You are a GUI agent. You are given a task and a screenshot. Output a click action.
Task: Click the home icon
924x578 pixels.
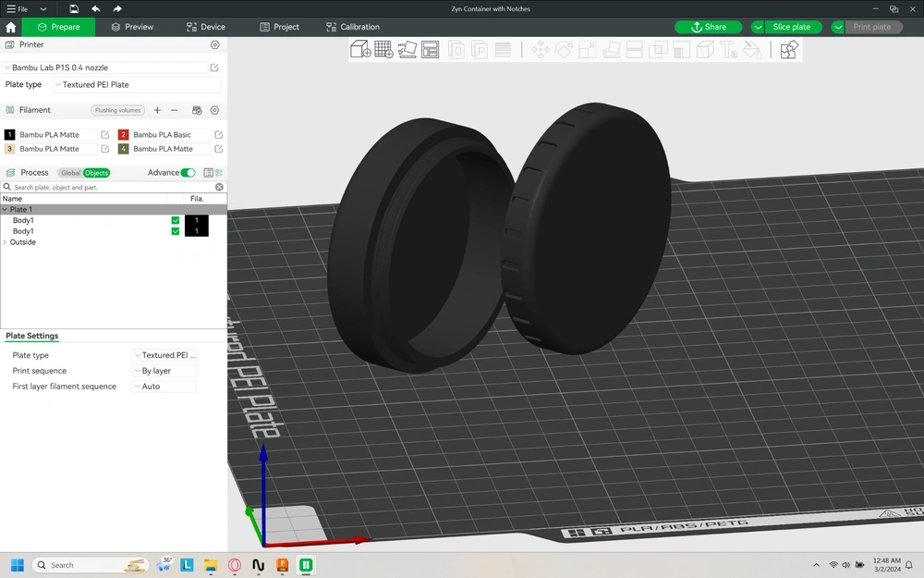click(11, 27)
